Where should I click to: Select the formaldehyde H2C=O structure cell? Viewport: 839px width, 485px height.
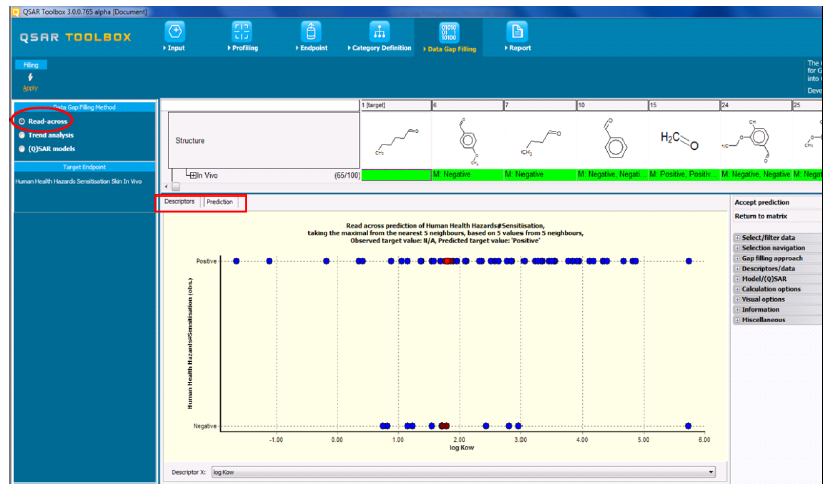click(x=684, y=140)
